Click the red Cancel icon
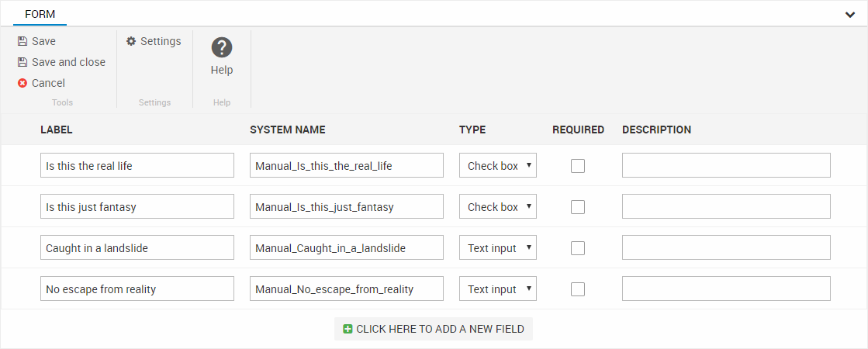Image resolution: width=868 pixels, height=349 pixels. [22, 83]
